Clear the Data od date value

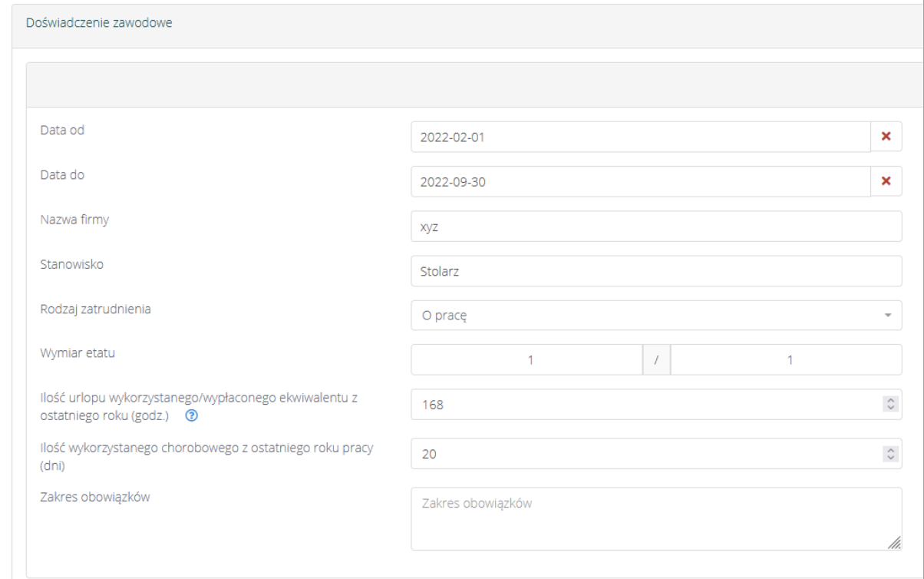(x=886, y=137)
